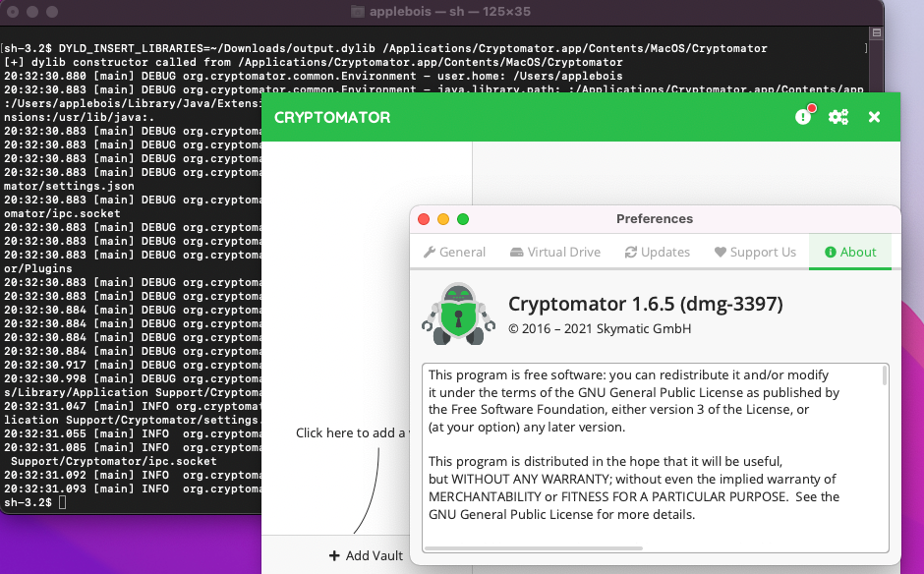Click the Preferences window title
Screen dimensions: 924x574
click(x=655, y=218)
